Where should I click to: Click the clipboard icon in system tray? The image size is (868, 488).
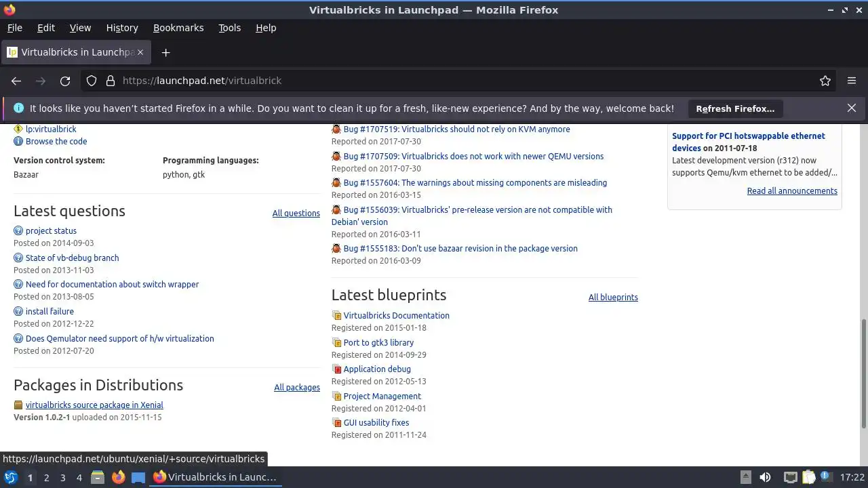(x=808, y=477)
